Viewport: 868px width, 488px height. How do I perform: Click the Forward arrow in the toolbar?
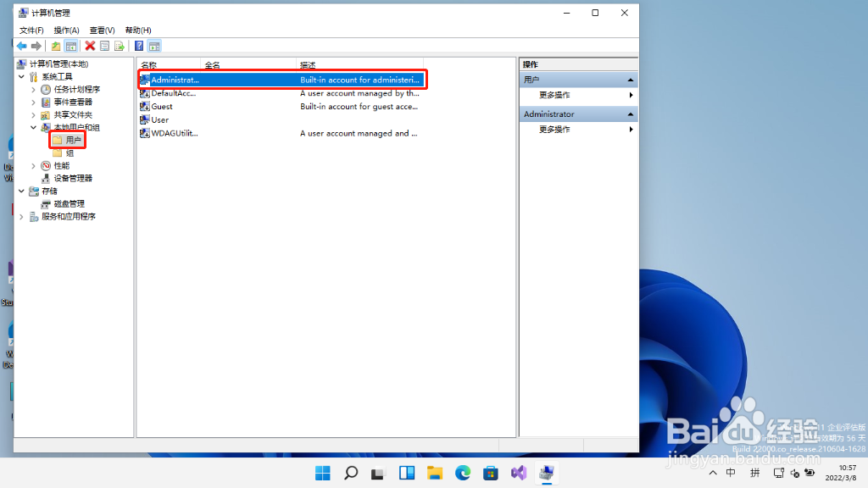(x=36, y=46)
